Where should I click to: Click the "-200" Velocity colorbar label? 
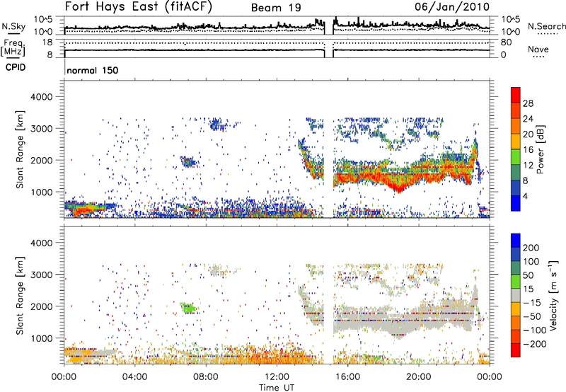point(535,344)
